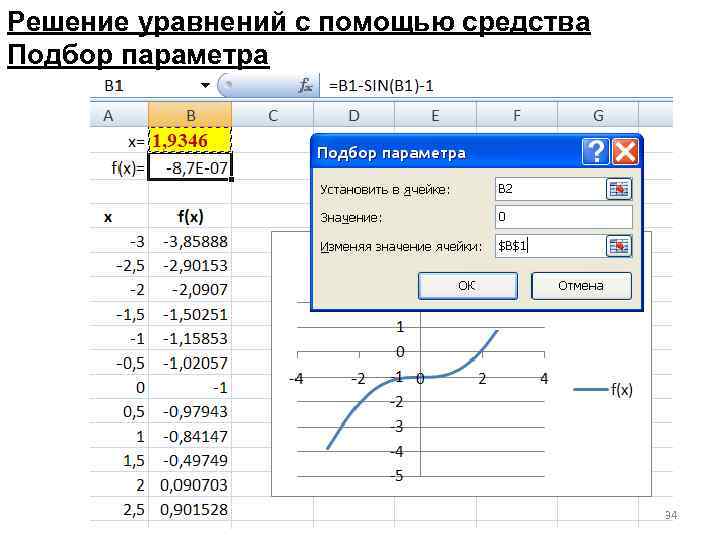Click the f(x) legend entry in the chart
Image resolution: width=720 pixels, height=540 pixels.
(x=603, y=389)
